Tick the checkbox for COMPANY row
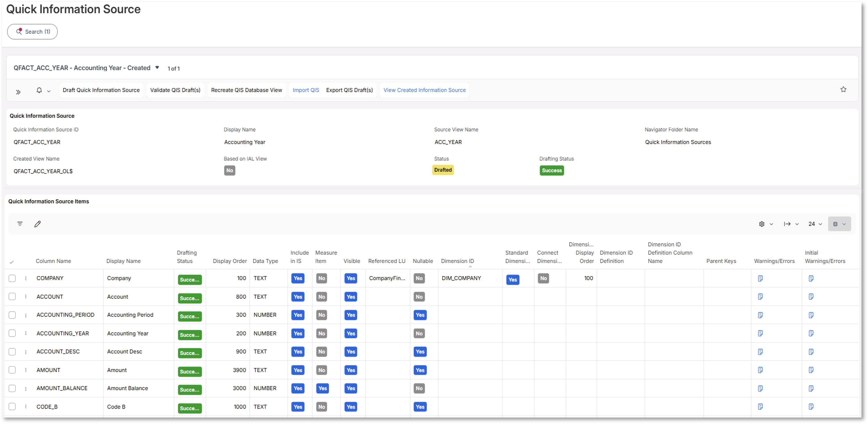 pos(12,278)
